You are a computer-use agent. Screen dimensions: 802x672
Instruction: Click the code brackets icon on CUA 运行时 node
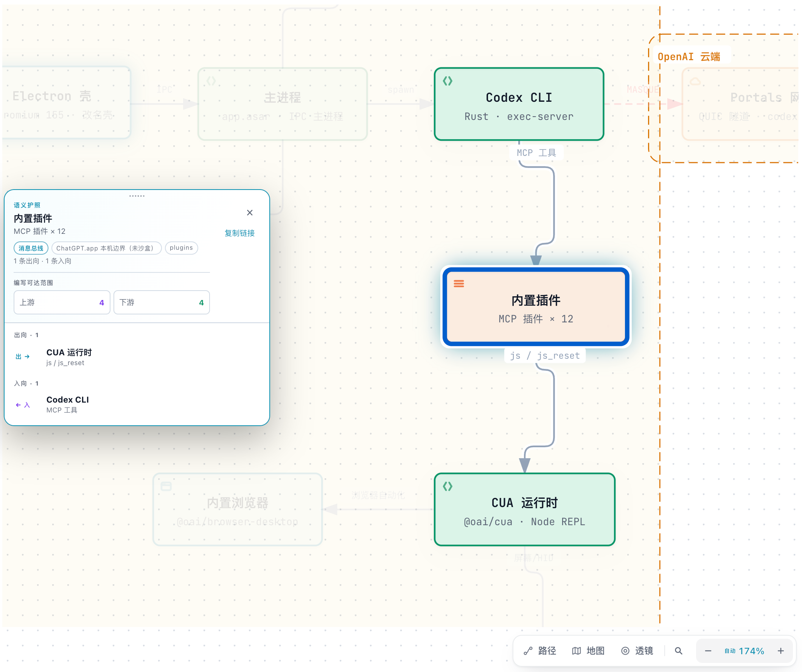448,487
